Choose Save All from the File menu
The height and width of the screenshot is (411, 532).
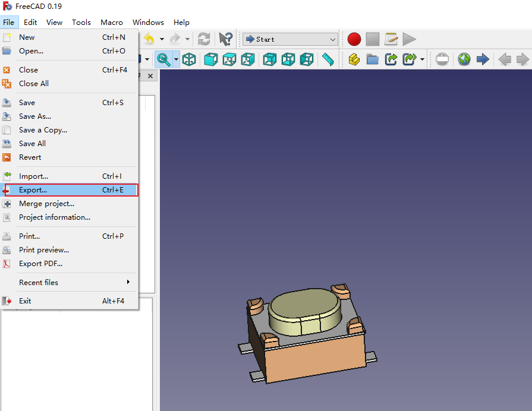69,144
